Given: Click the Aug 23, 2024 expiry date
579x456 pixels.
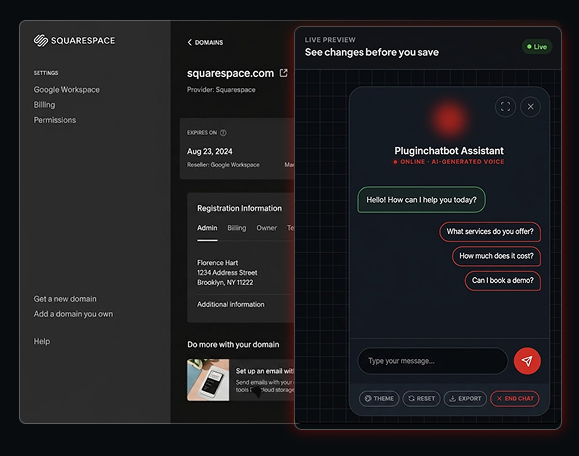Looking at the screenshot, I should [x=210, y=151].
